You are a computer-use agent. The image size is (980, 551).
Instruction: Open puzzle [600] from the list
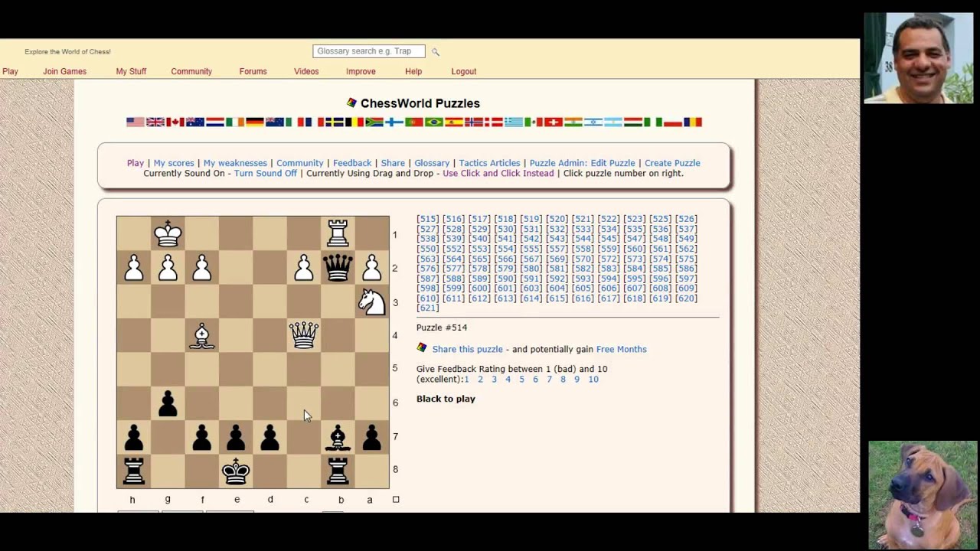tap(479, 289)
